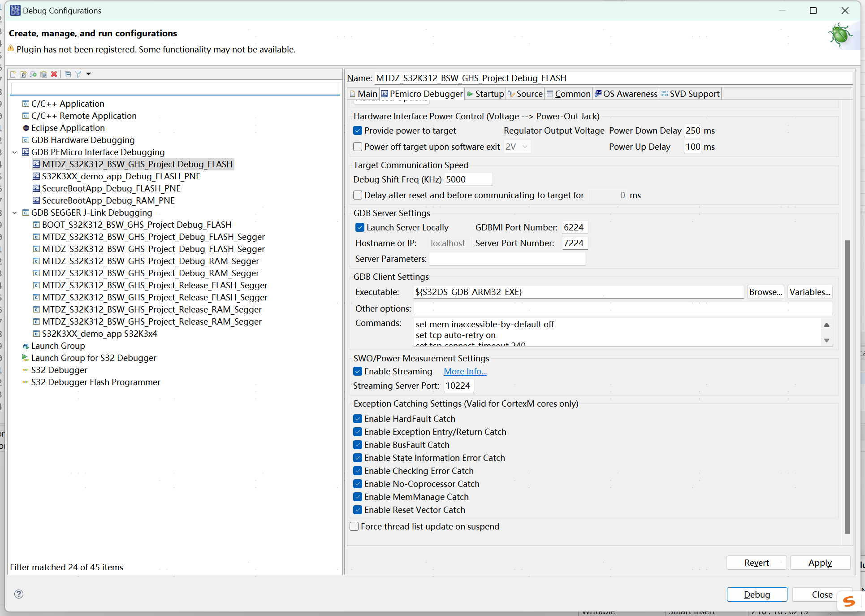865x616 pixels.
Task: Enable Power off target upon software exit
Action: tap(358, 147)
